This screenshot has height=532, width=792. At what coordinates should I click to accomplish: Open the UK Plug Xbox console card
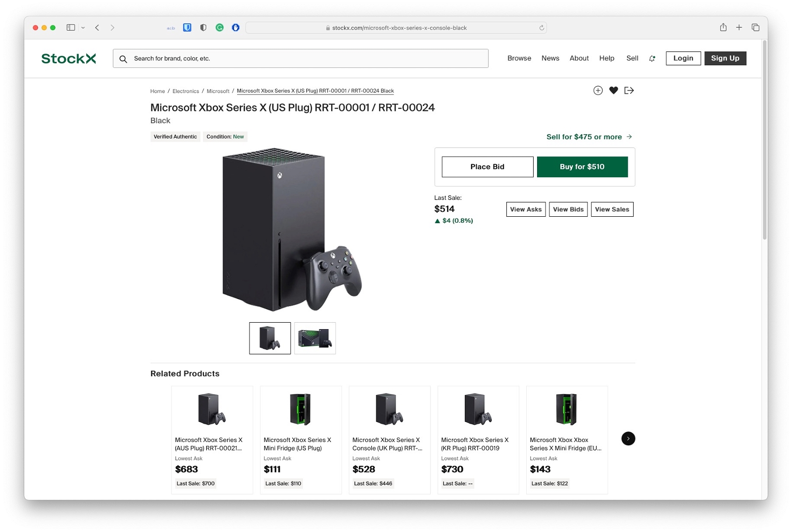click(389, 440)
